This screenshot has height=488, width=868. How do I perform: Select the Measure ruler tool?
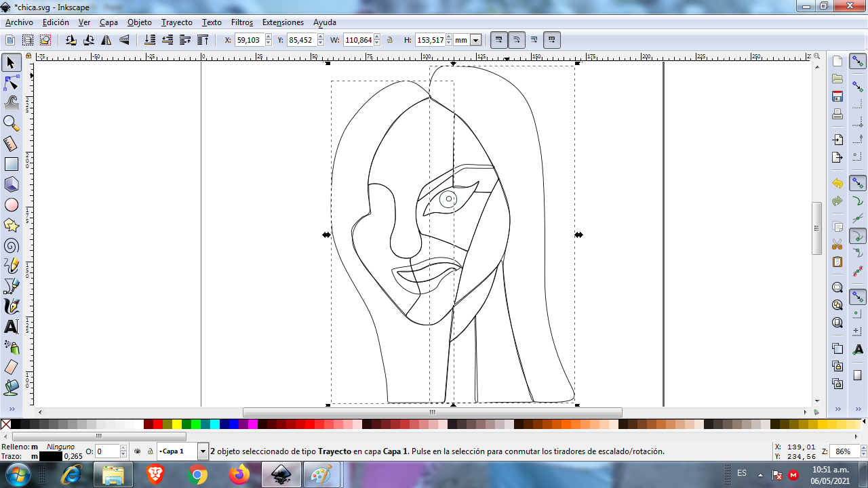coord(11,144)
